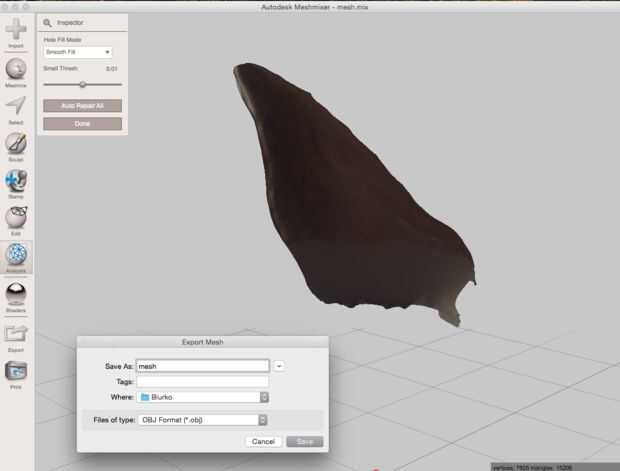Image resolution: width=620 pixels, height=471 pixels.
Task: Click the vertices and triangles status bar
Action: point(554,467)
